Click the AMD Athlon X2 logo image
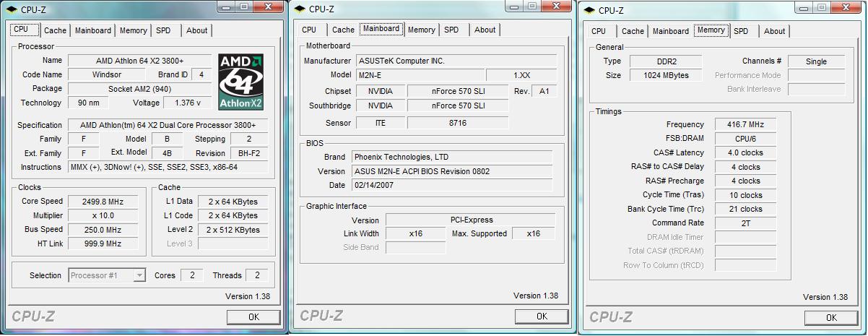Screen dimensions: 868x336 (x=241, y=82)
